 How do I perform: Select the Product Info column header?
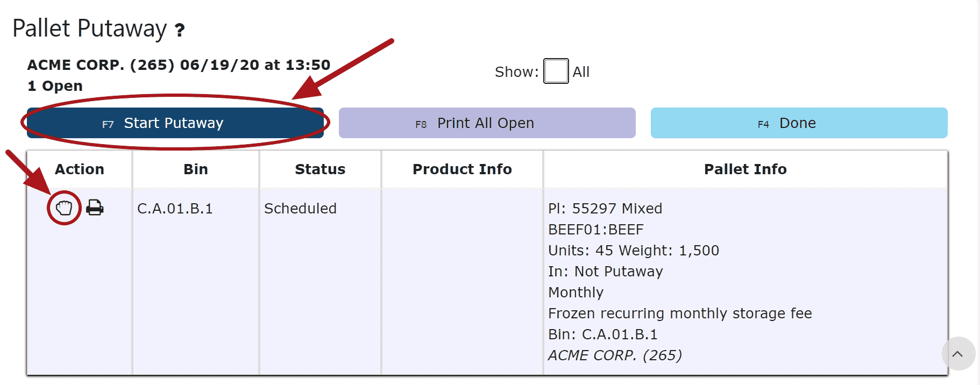462,169
